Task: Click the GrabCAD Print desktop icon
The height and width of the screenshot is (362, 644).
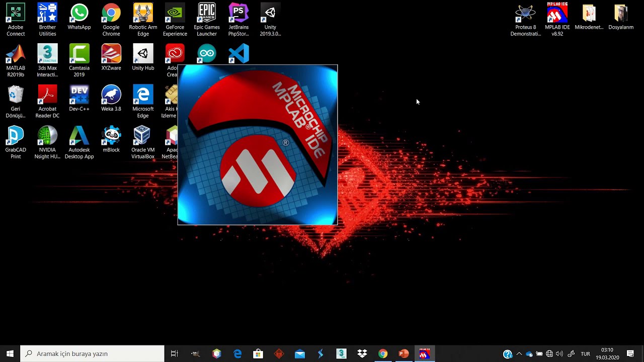Action: [16, 143]
